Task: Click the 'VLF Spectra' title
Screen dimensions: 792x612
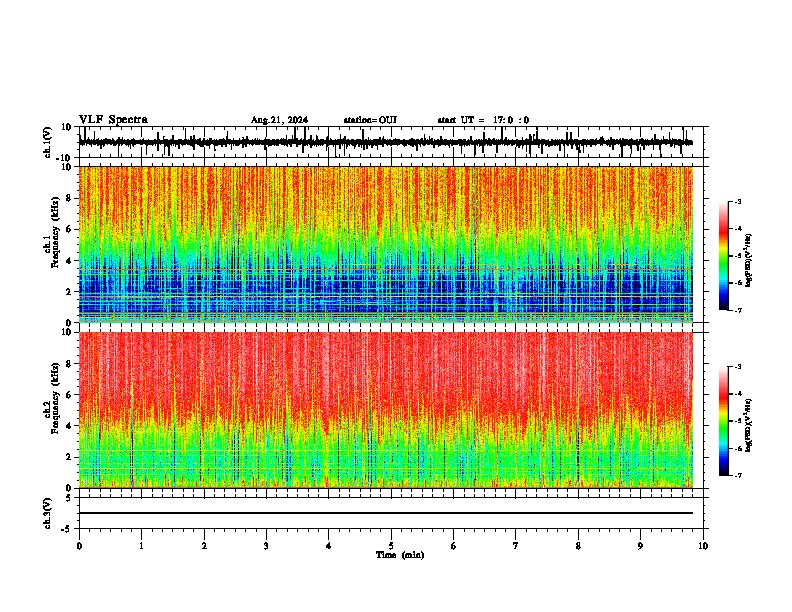Action: (x=113, y=120)
